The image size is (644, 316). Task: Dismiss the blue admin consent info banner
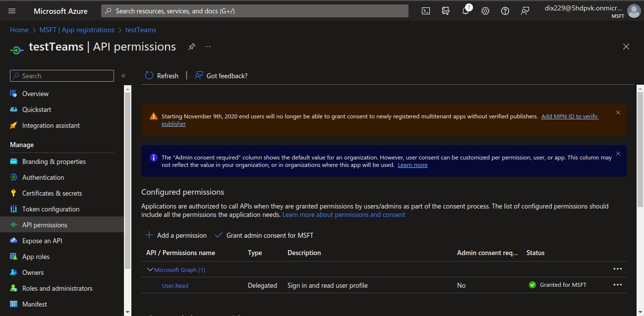(618, 154)
